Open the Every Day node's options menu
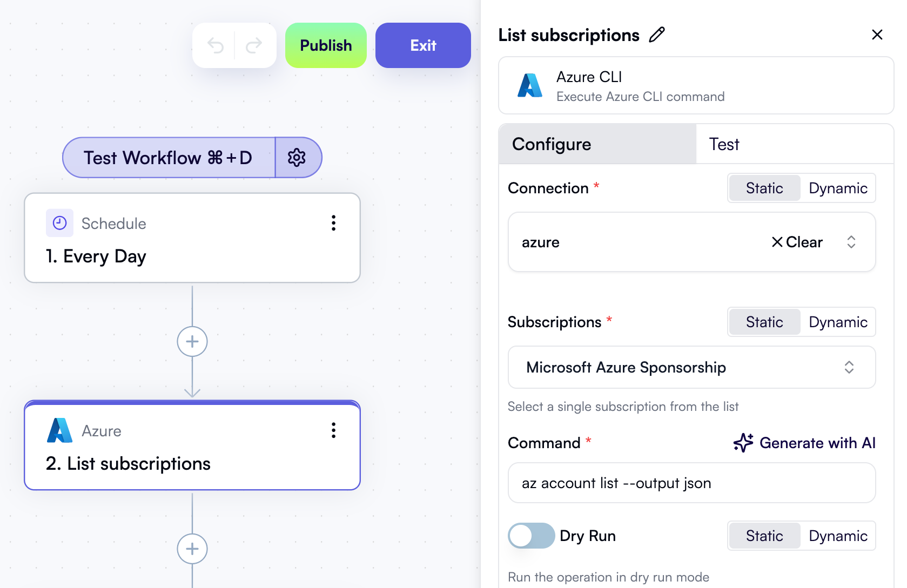Screen dimensions: 907x588 (x=333, y=223)
